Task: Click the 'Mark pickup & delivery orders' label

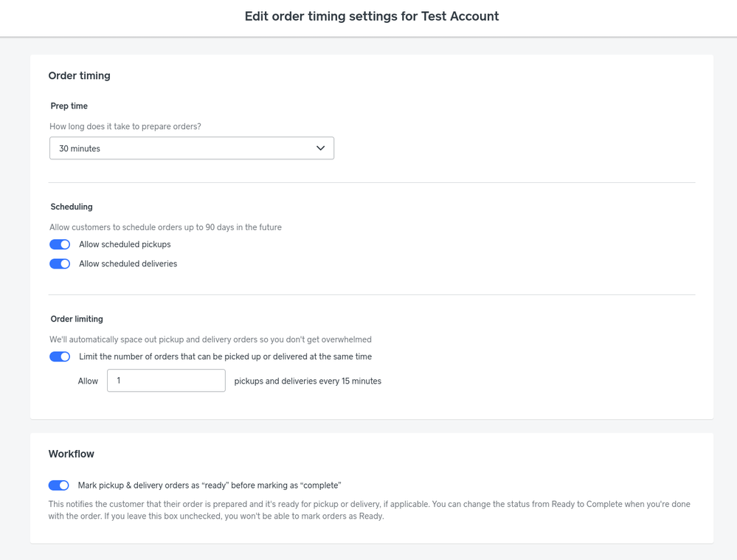Action: coord(210,485)
